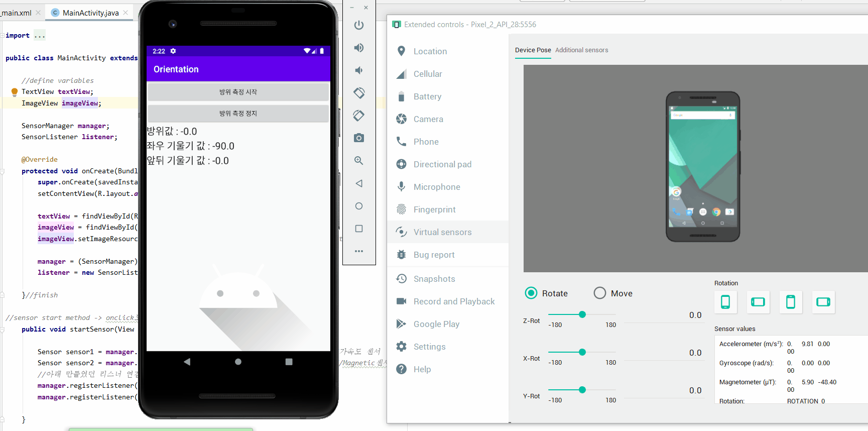Click the emulator power button icon
This screenshot has width=868, height=431.
359,25
